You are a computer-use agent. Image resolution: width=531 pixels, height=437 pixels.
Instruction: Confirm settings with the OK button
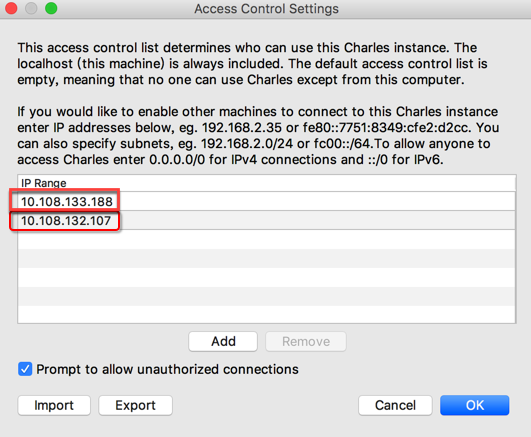(x=474, y=405)
